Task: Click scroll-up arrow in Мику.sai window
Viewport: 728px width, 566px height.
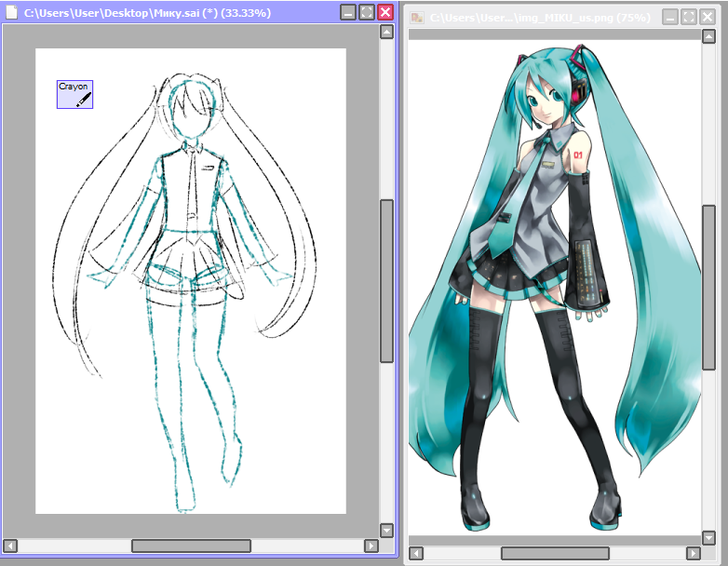Action: [x=386, y=32]
